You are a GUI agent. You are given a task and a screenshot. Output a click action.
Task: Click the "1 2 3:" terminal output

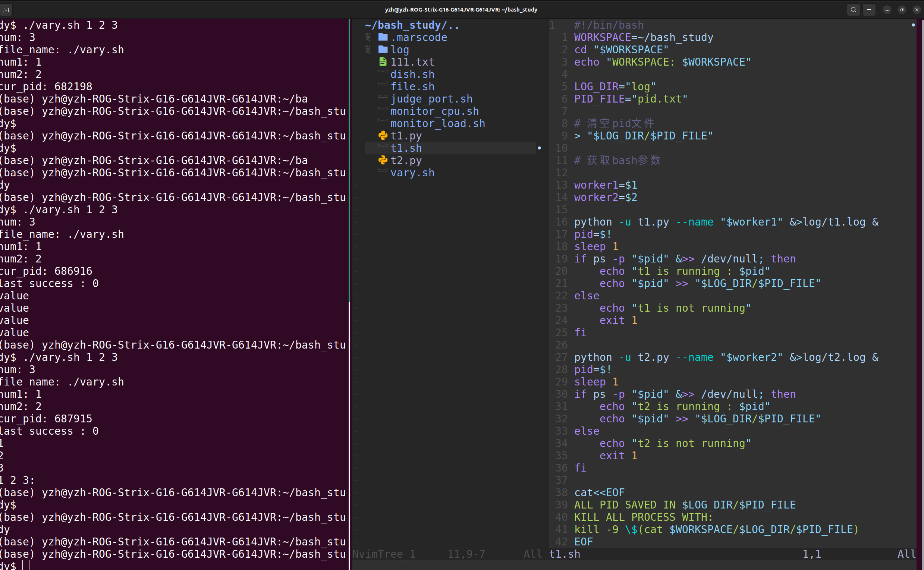pos(18,480)
